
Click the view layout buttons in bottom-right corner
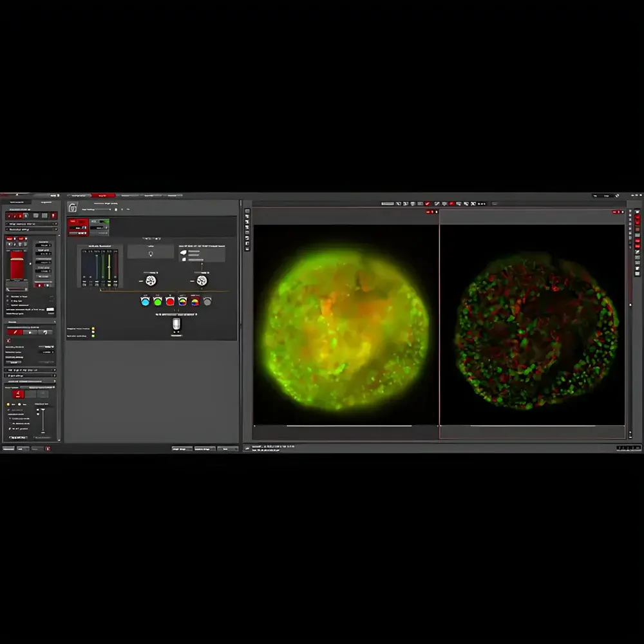629,448
